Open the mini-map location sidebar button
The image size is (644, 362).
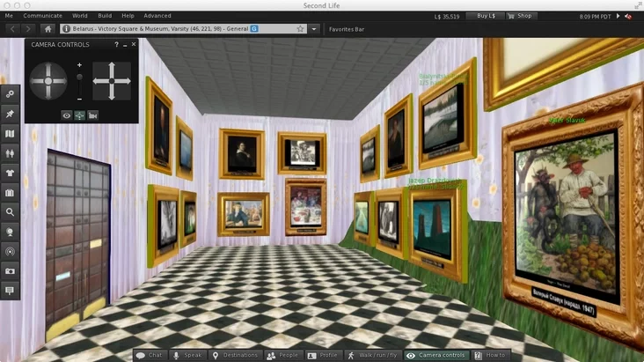tap(10, 232)
